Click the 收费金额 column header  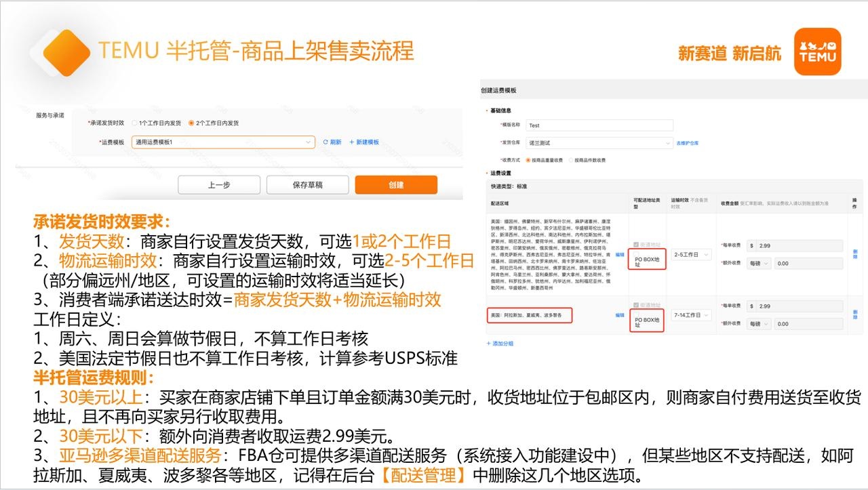pyautogui.click(x=730, y=202)
